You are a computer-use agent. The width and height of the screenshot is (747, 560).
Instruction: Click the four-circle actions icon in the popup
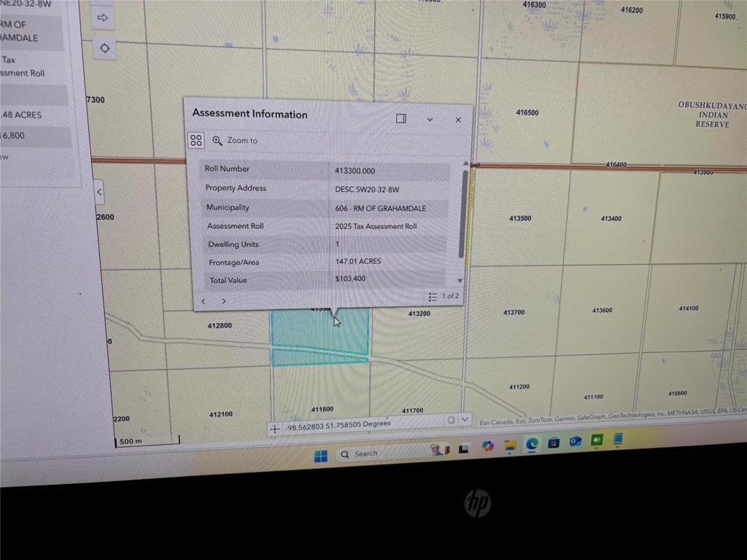[x=196, y=140]
